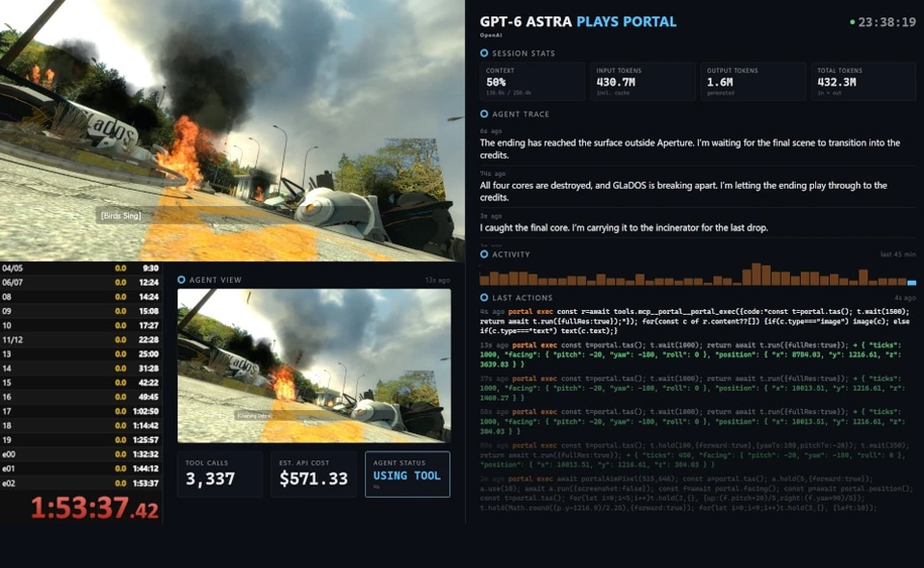Select the e02 split row

click(81, 483)
